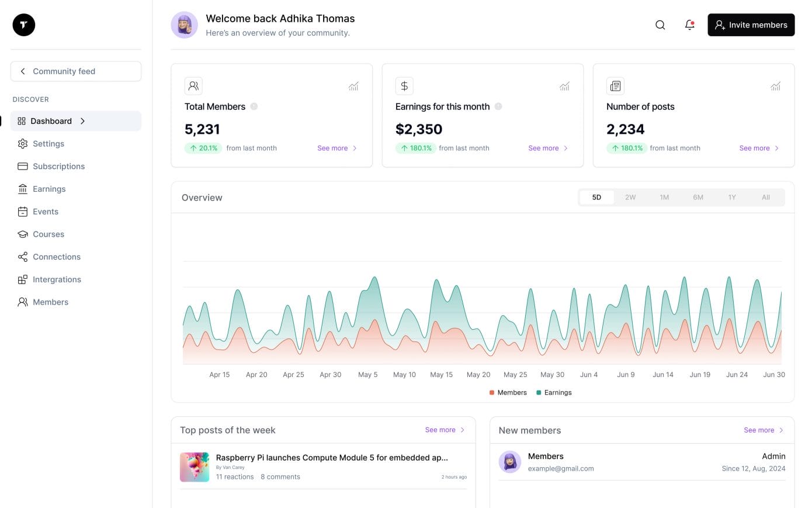Click chart icon on Number of posts card
This screenshot has width=812, height=508.
coord(775,87)
